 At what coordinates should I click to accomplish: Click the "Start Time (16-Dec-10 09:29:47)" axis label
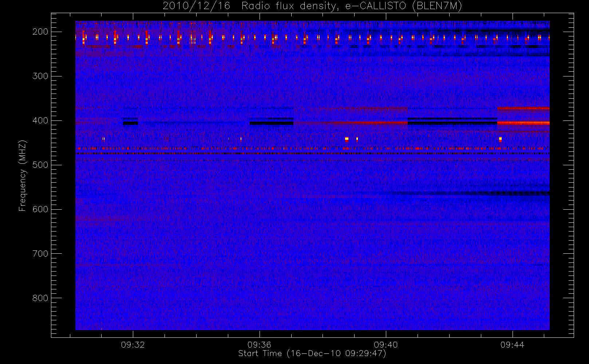click(312, 353)
